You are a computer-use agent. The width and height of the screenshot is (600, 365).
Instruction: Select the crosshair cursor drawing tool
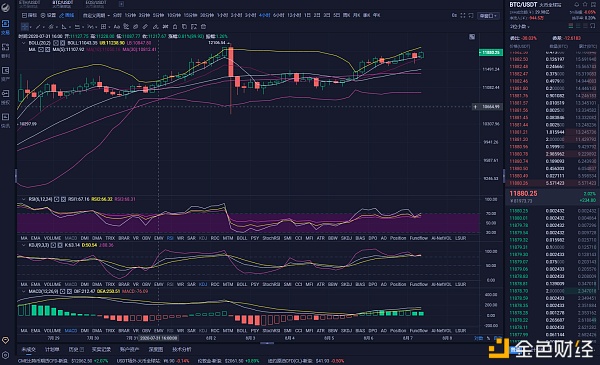[24, 26]
